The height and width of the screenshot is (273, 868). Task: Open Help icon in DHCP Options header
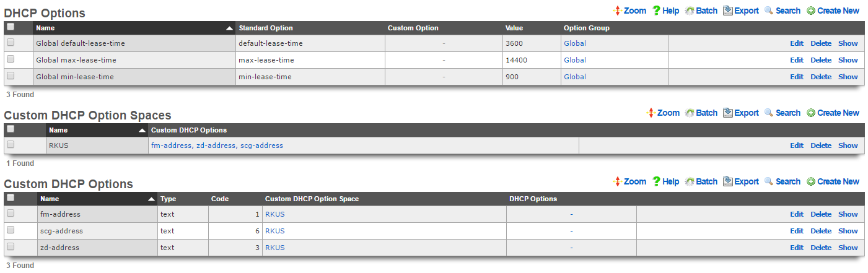pyautogui.click(x=657, y=11)
